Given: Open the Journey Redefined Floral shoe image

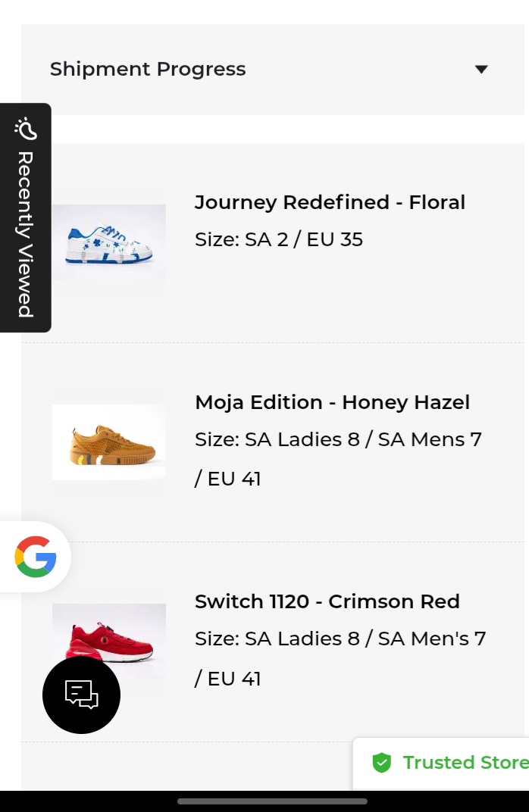Looking at the screenshot, I should [109, 242].
